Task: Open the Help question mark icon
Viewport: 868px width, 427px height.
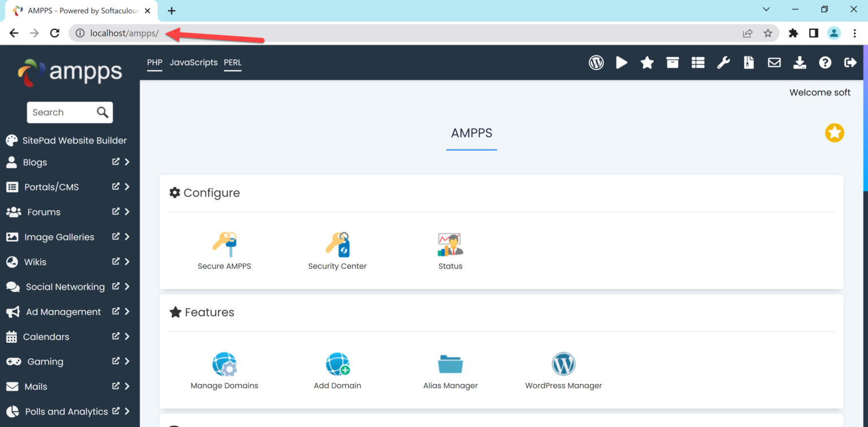Action: pyautogui.click(x=825, y=62)
